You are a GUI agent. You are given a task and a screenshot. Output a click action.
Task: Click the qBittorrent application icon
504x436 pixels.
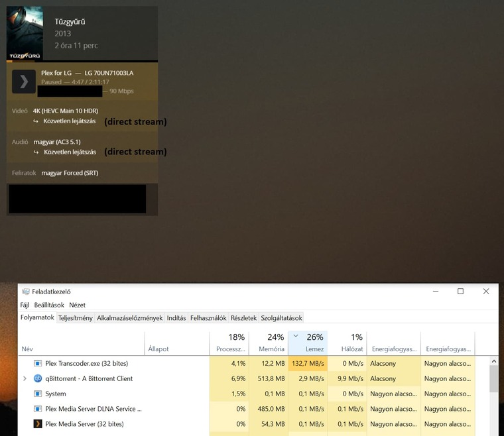point(38,378)
